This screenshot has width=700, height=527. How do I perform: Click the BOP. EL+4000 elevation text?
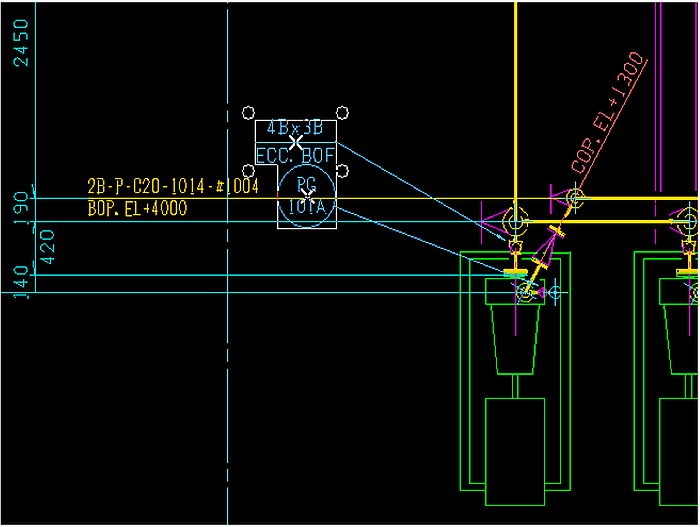[x=137, y=209]
